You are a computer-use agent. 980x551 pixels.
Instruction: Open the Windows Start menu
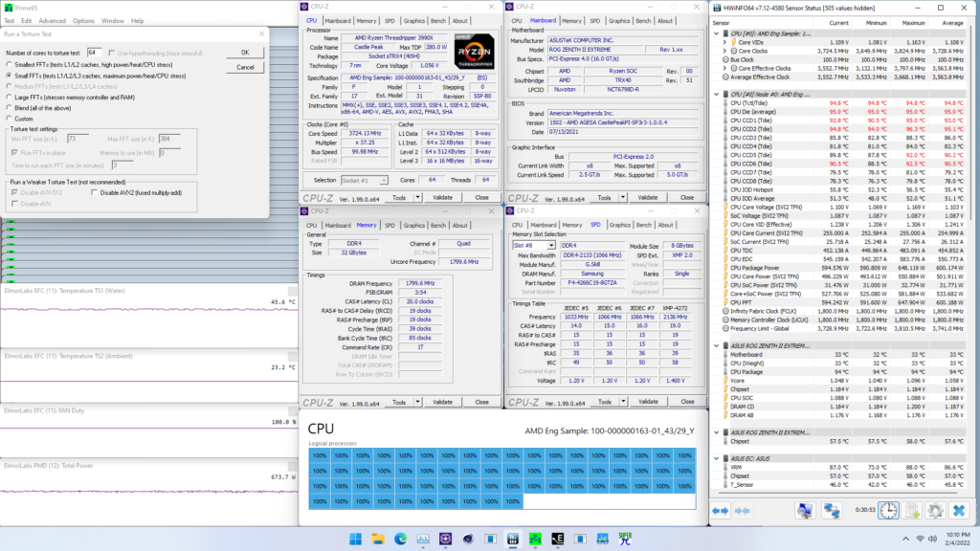click(356, 539)
